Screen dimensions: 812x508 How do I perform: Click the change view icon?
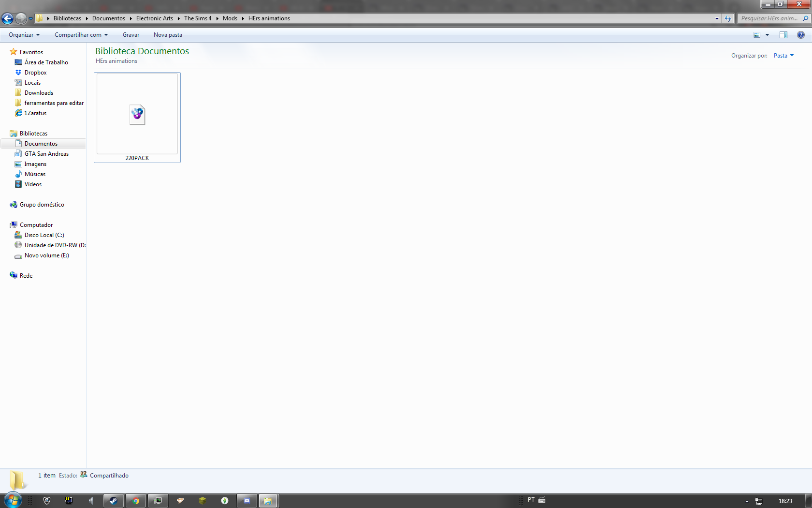tap(757, 35)
